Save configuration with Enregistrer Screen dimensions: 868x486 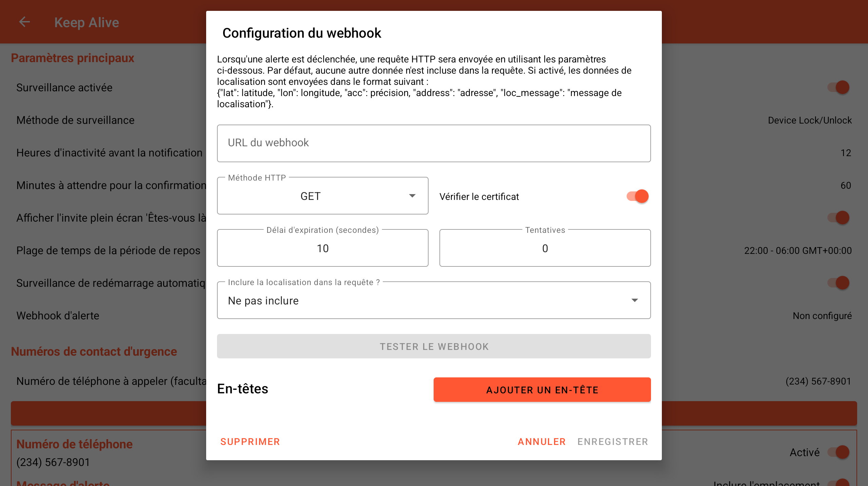click(613, 442)
